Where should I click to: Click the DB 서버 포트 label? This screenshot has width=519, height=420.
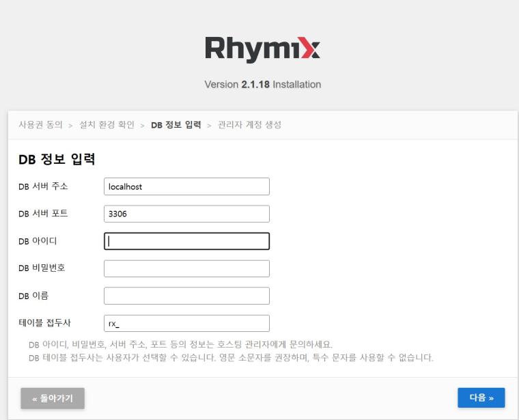(x=43, y=214)
